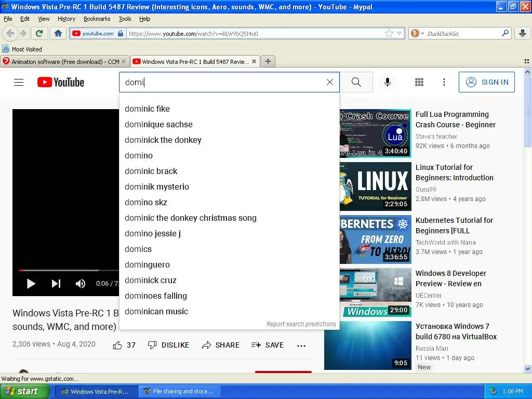Open the Most Visited bookmarks folder
This screenshot has height=399, width=532.
coord(22,49)
